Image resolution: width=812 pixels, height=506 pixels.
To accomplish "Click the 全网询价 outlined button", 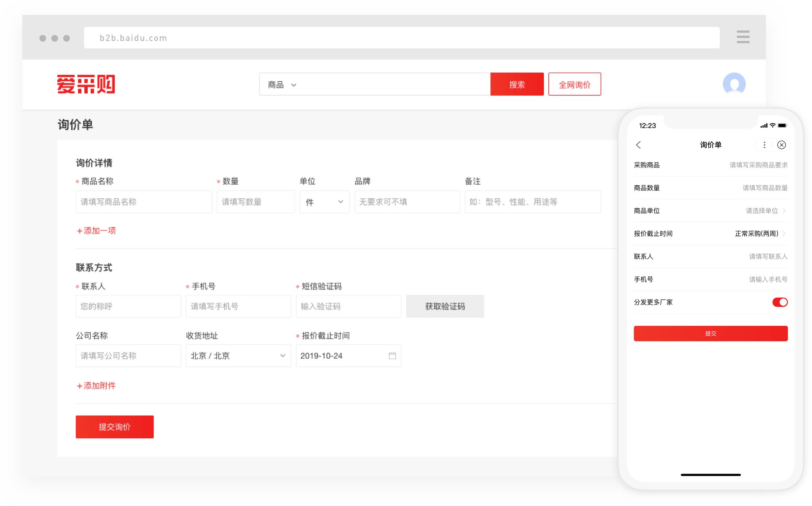I will [x=574, y=84].
